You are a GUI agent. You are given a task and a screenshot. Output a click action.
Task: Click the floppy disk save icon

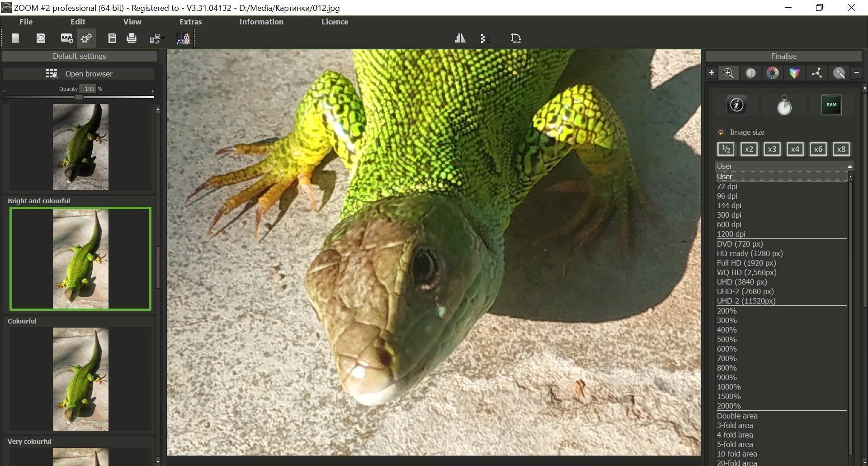[x=112, y=38]
